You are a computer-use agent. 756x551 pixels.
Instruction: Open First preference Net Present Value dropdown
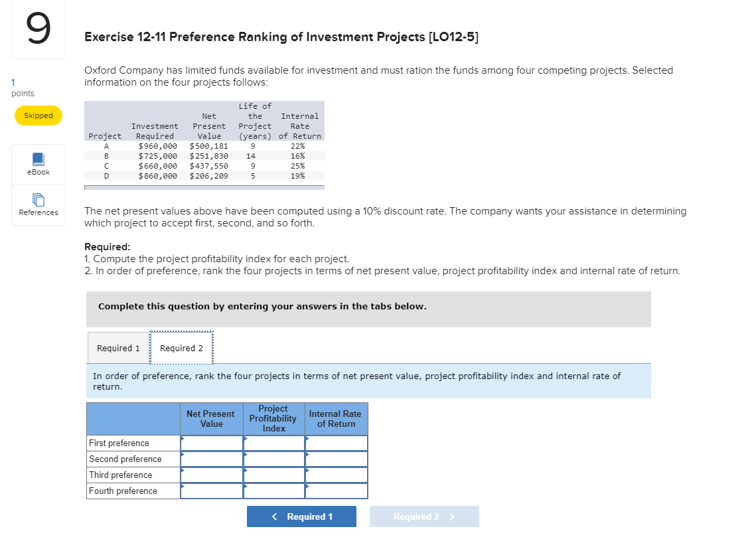[211, 443]
